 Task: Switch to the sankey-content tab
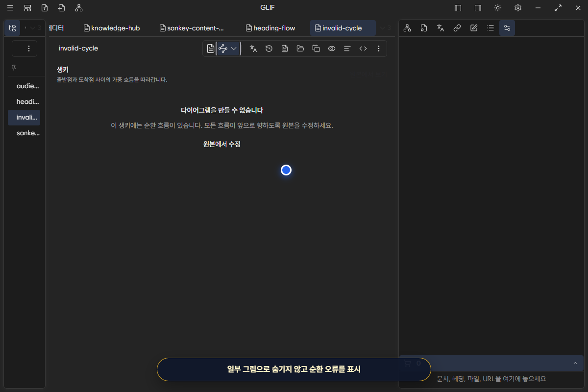192,28
